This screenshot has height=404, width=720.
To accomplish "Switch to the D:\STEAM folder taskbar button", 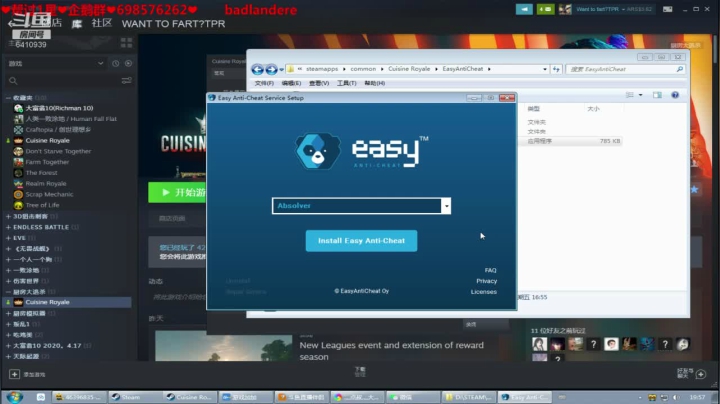I will (x=469, y=397).
